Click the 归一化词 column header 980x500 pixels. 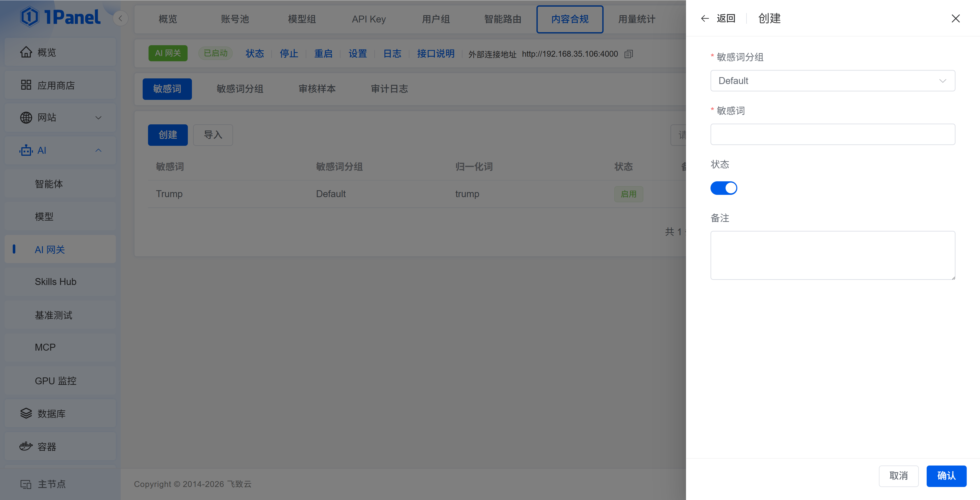point(474,167)
